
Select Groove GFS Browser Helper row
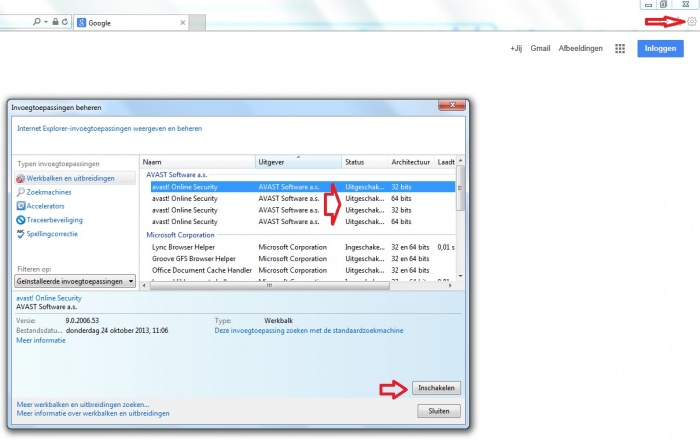[x=303, y=258]
